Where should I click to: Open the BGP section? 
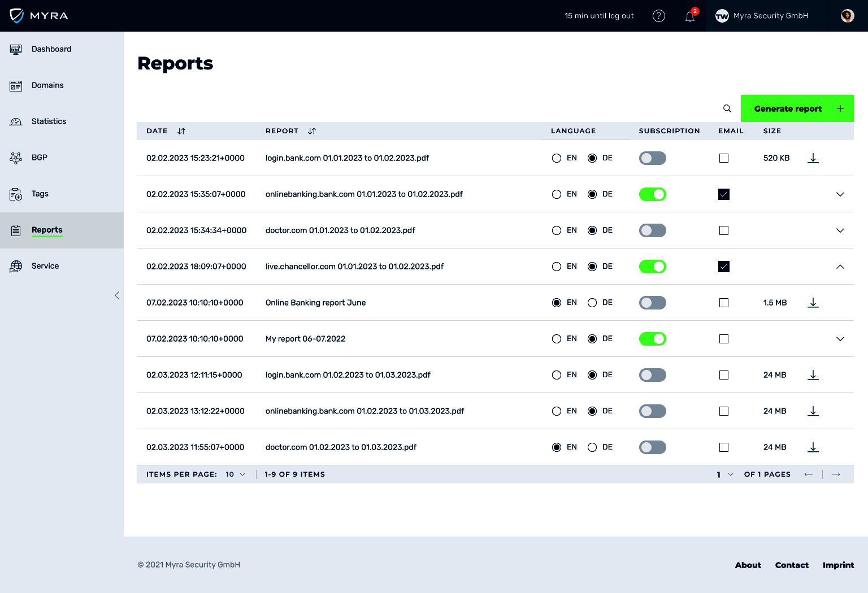[40, 158]
